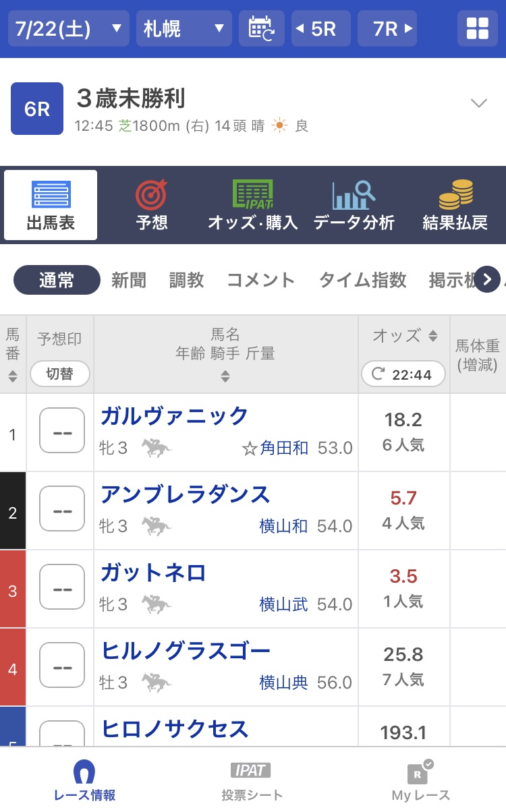Open horse page for アンブレラダンス
The height and width of the screenshot is (812, 506).
185,494
